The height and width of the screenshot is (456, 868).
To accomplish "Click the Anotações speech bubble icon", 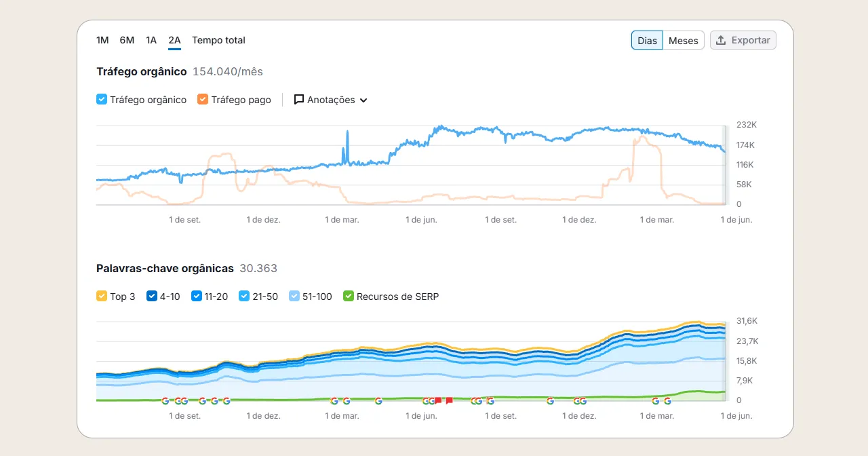I will (298, 100).
